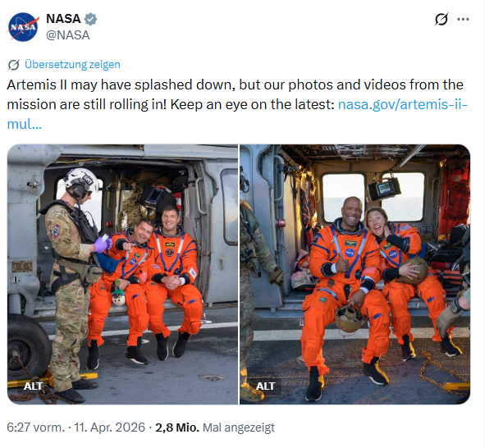The width and height of the screenshot is (485, 448).
Task: Click the Grok icon in the post header
Action: [x=441, y=19]
